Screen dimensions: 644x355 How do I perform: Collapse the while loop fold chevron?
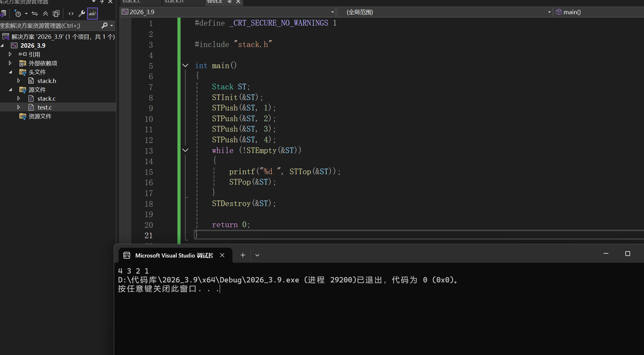tap(185, 150)
